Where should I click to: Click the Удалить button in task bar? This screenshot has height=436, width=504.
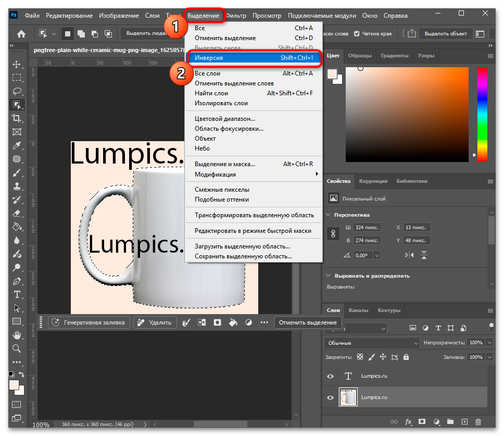155,322
